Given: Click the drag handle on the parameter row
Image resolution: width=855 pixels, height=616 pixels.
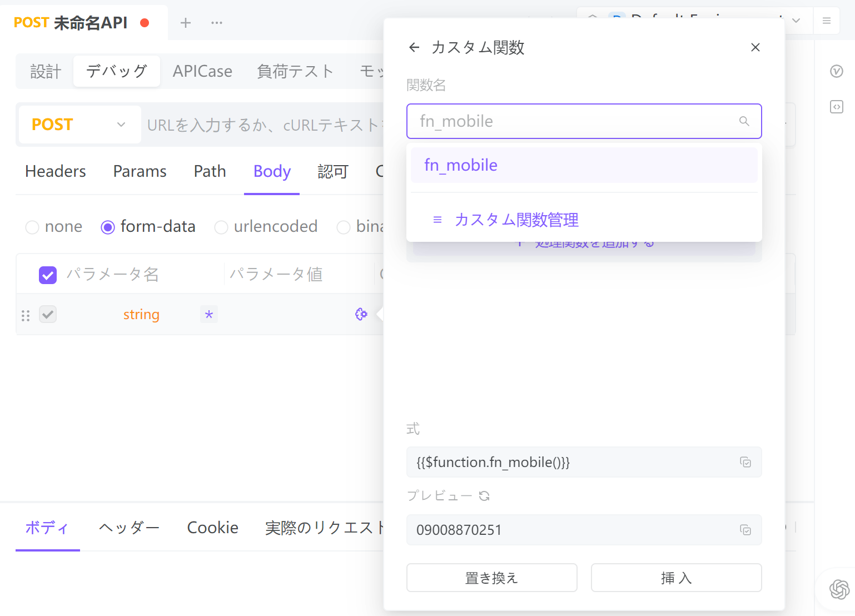Looking at the screenshot, I should point(25,315).
